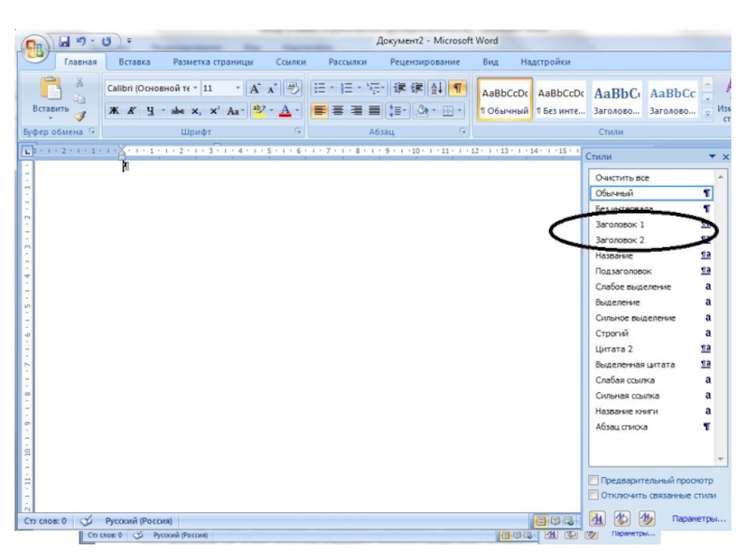Open the Вставка ribbon tab
The width and height of the screenshot is (747, 560).
(x=134, y=63)
